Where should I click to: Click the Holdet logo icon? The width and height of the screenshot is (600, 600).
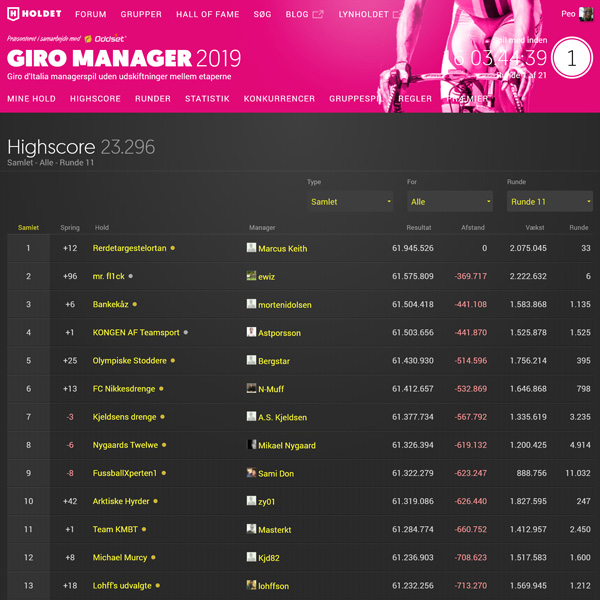click(x=13, y=14)
